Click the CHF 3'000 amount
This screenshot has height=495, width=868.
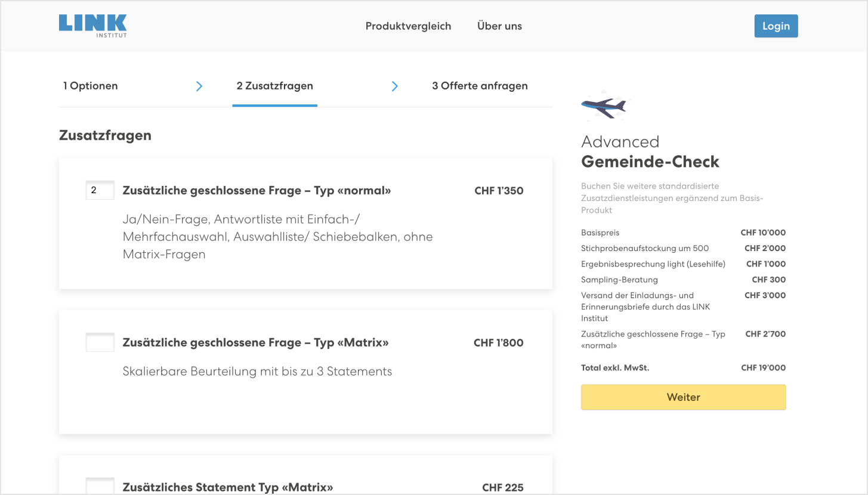pyautogui.click(x=765, y=295)
